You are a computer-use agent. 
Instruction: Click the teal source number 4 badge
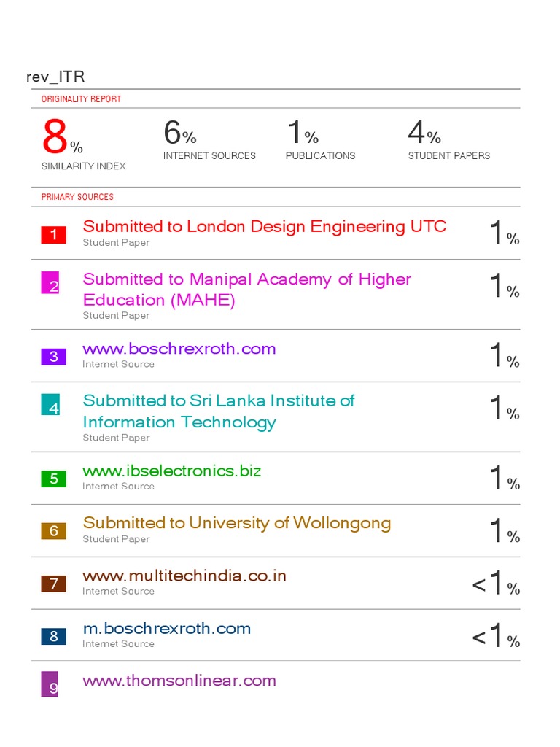tap(50, 404)
